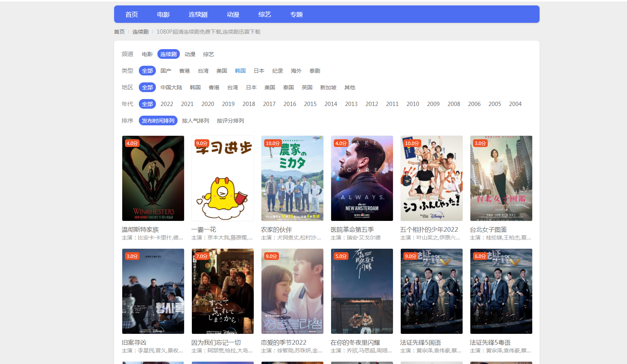
Task: Click the 5.0分 badge on 在你的冬夜里闪耀
Action: coord(341,256)
